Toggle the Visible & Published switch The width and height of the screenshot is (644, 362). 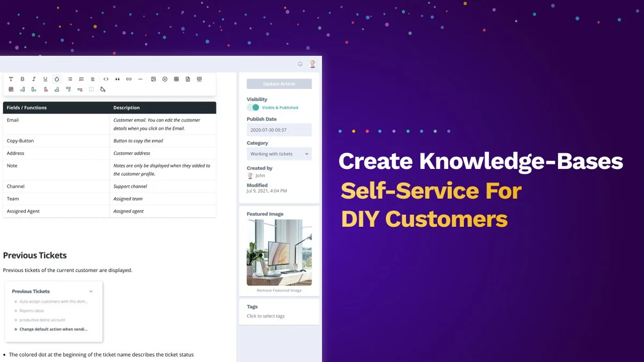[x=252, y=107]
